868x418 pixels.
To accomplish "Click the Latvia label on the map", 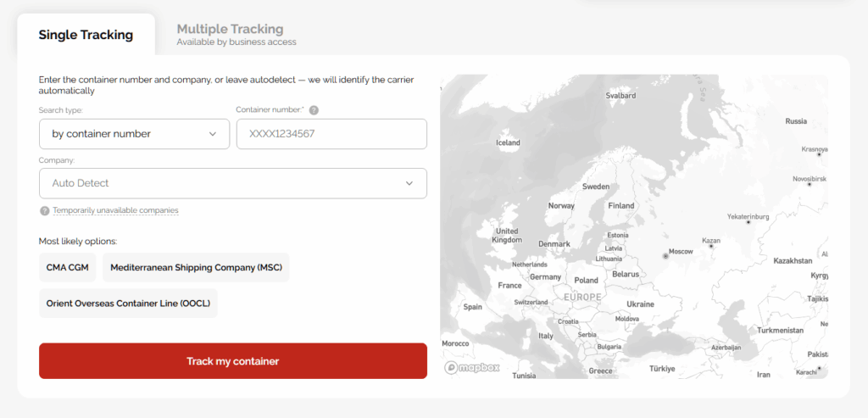I will (x=614, y=248).
